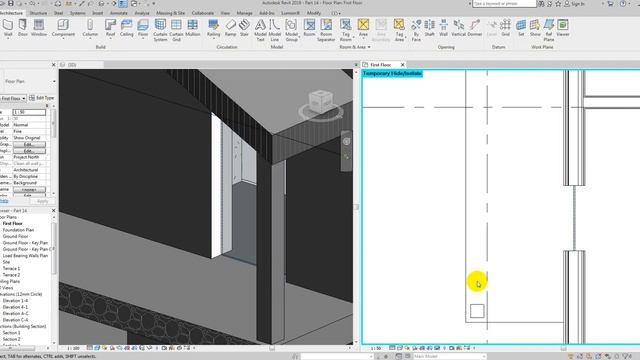Open the Annotate ribbon tab
Screen dimensions: 640x360
119,13
